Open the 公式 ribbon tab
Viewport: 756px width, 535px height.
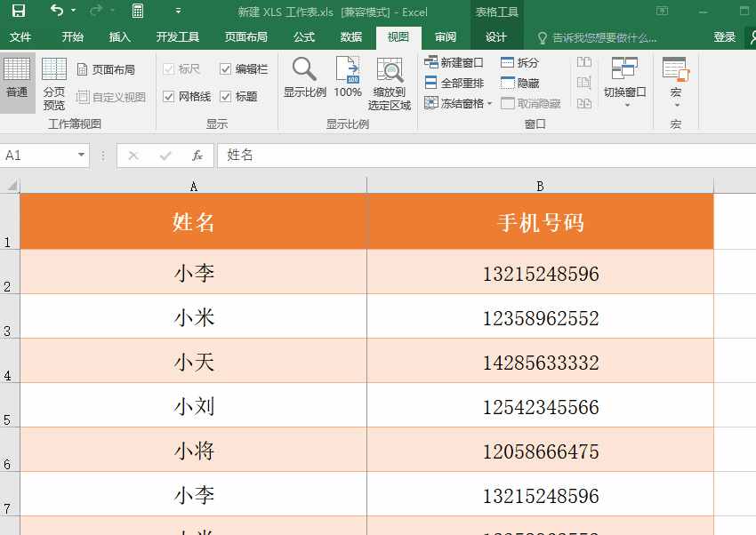pyautogui.click(x=303, y=37)
